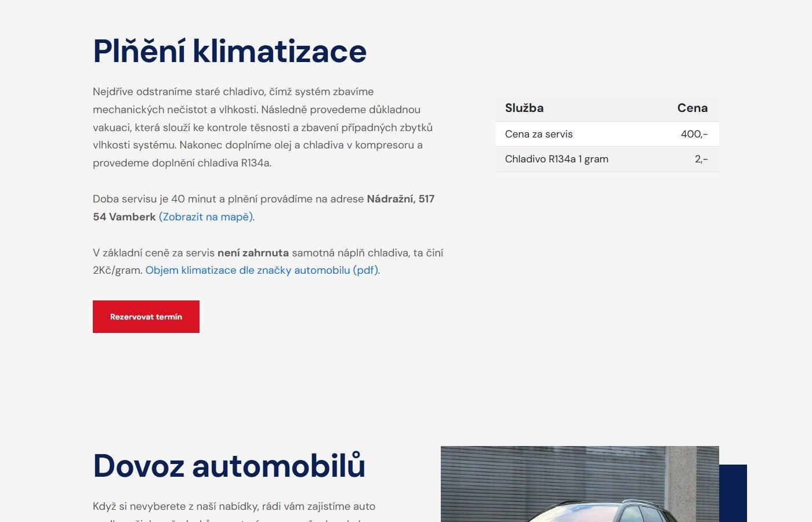Click the 2,- price cell
The image size is (812, 522).
[701, 159]
